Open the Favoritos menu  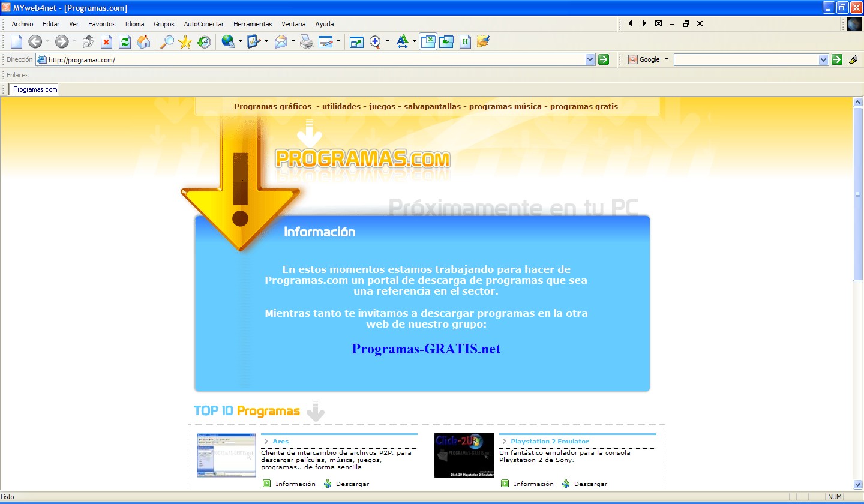[102, 24]
